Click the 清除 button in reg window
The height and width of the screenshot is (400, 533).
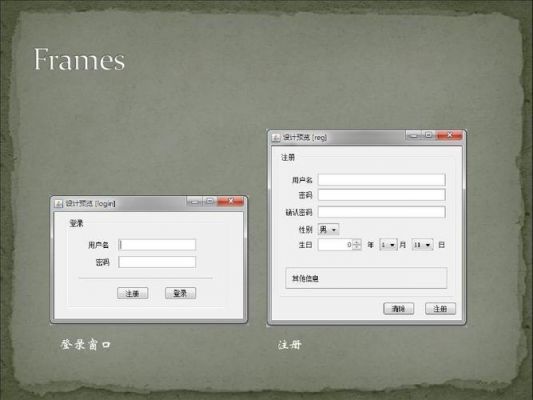tap(399, 309)
